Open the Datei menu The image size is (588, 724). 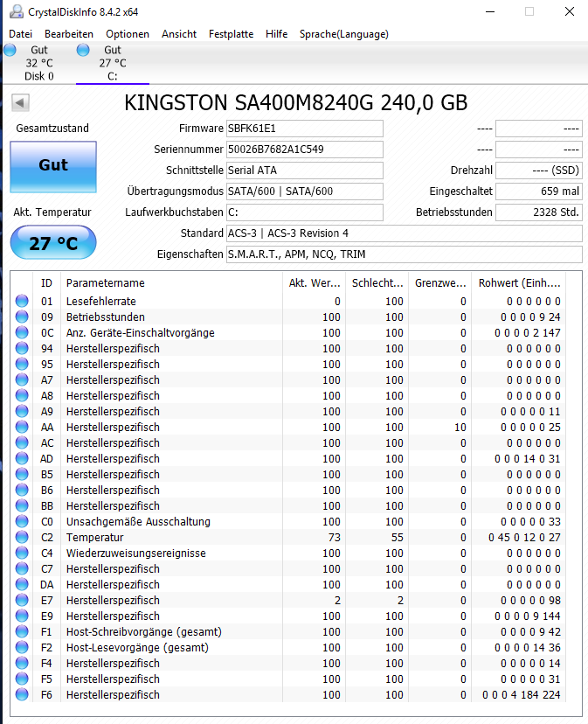click(x=20, y=34)
